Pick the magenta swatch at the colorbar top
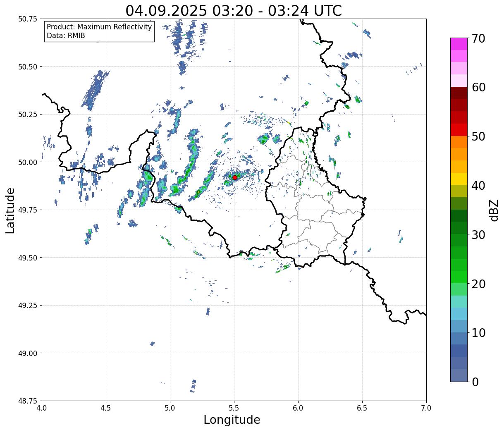504x430 pixels. [459, 44]
